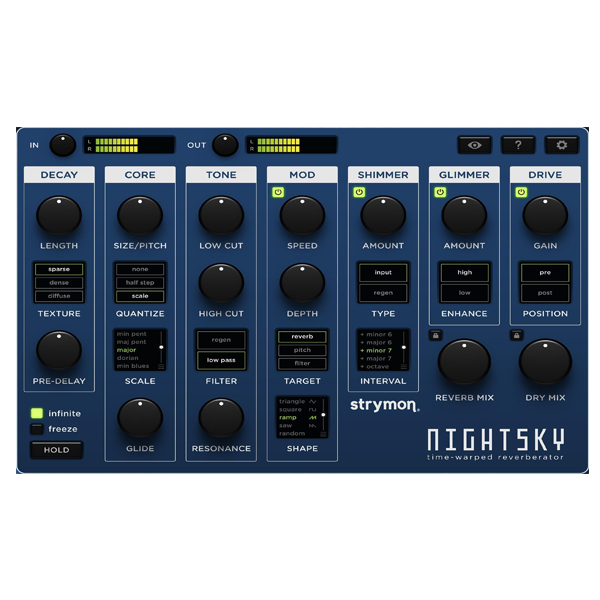Click the Interval list slider handle
This screenshot has height=600, width=600.
[404, 347]
